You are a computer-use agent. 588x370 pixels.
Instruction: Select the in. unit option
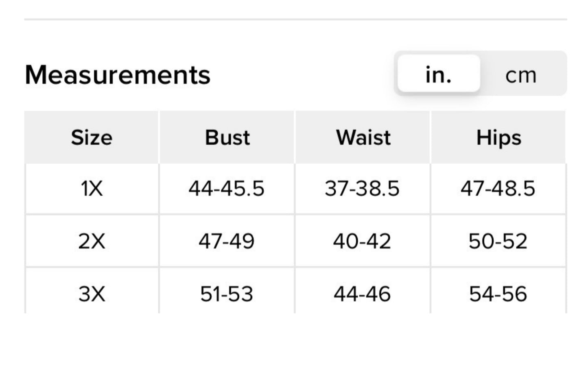(439, 74)
